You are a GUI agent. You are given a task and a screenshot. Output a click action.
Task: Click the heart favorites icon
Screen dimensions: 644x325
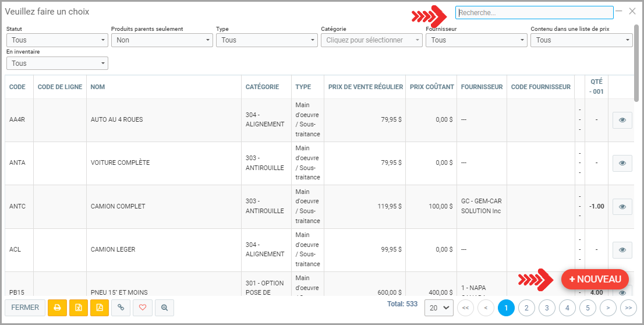tap(143, 308)
